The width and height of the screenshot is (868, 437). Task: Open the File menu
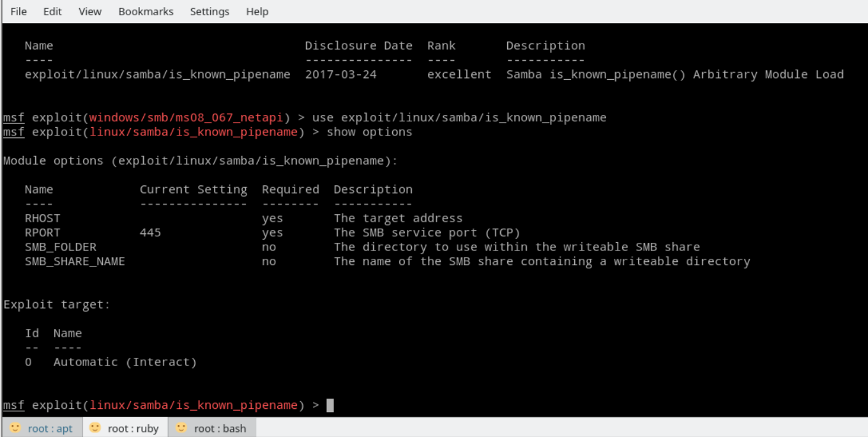(19, 11)
